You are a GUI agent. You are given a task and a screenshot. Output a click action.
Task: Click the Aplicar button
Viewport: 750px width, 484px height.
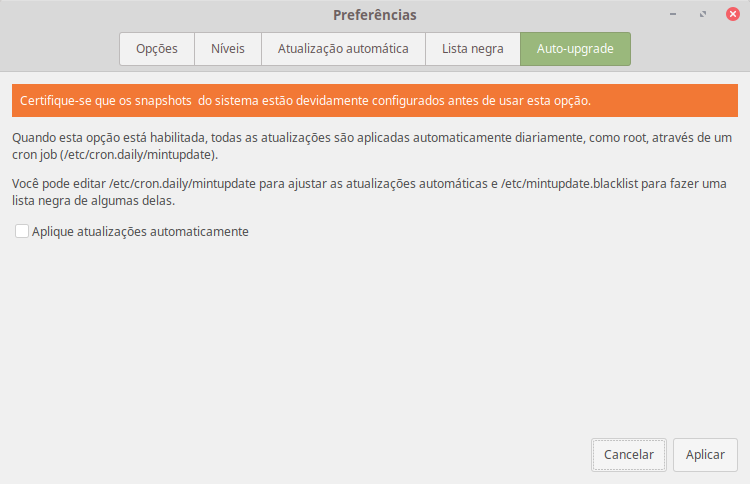[x=705, y=454]
